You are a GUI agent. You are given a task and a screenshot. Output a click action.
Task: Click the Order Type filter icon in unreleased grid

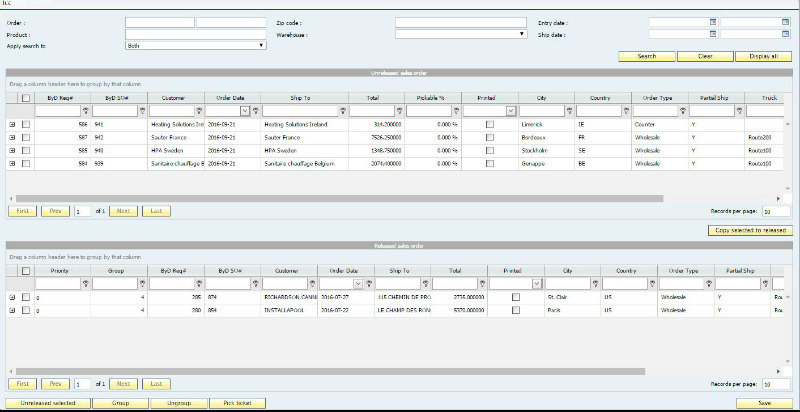[683, 111]
